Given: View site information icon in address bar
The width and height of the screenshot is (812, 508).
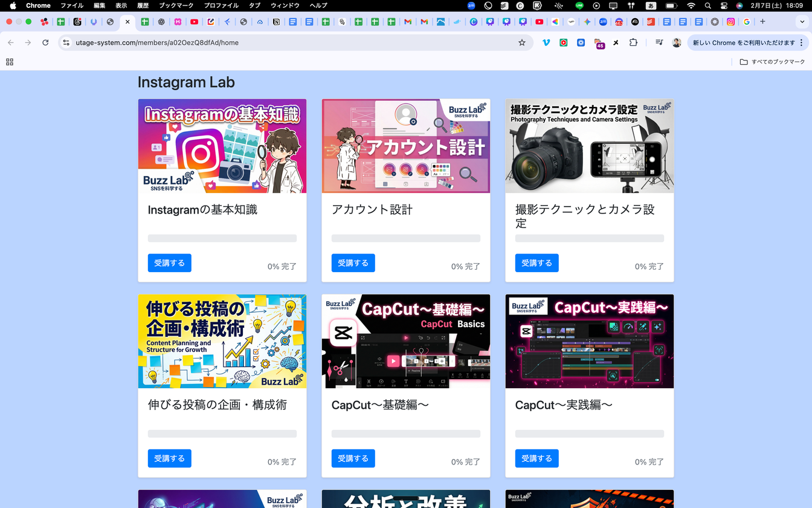Looking at the screenshot, I should point(66,43).
